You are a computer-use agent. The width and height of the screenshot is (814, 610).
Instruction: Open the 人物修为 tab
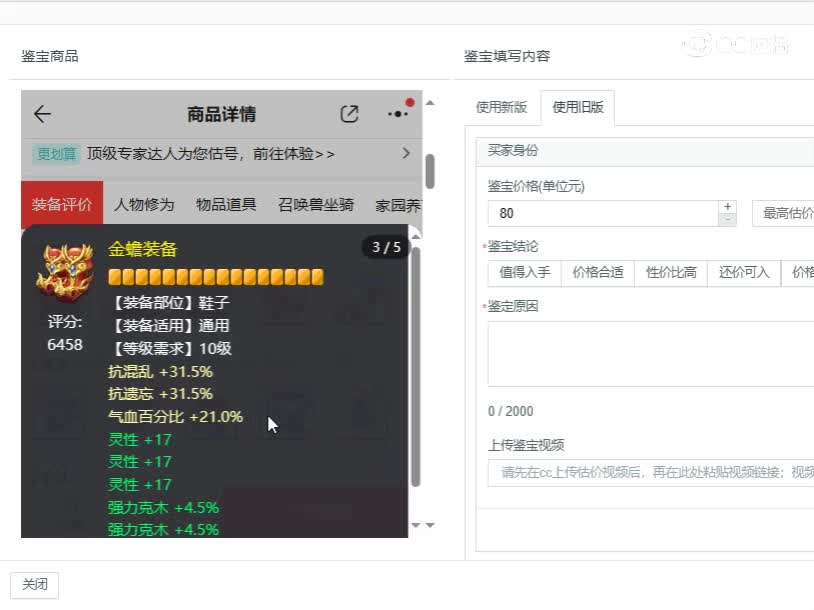tap(144, 205)
